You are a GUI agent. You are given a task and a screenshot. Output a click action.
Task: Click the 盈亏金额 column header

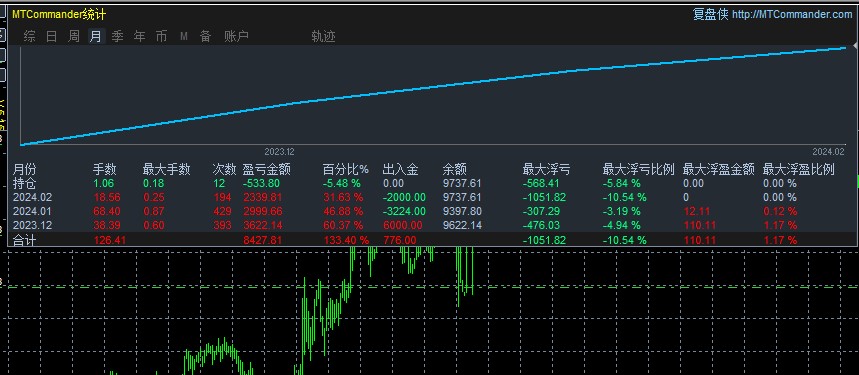[x=266, y=170]
